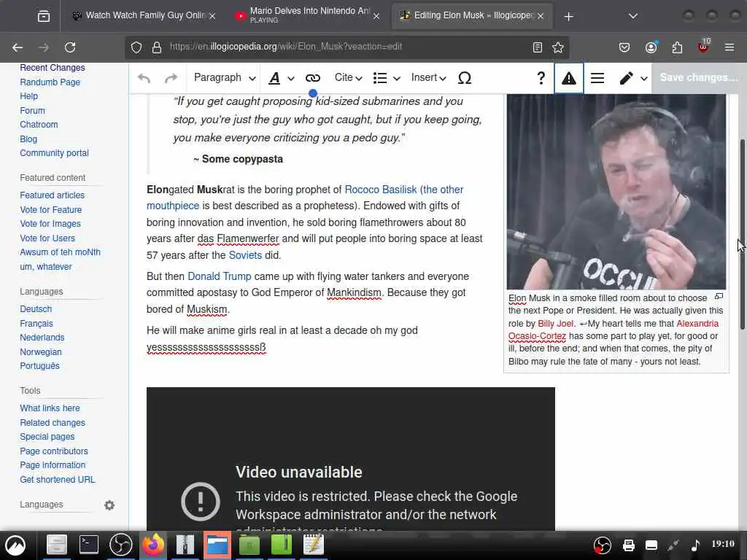Open the Community portal link

tap(54, 153)
